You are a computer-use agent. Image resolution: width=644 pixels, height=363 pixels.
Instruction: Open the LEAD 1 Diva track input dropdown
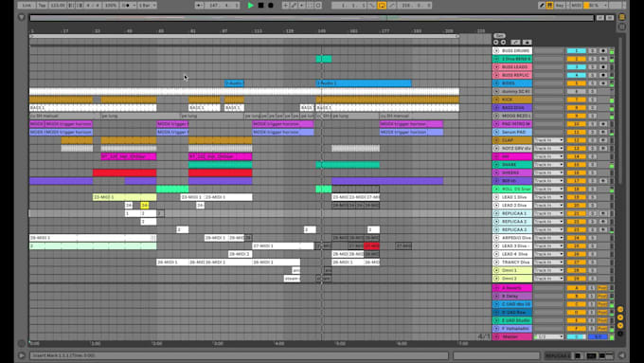pos(548,197)
